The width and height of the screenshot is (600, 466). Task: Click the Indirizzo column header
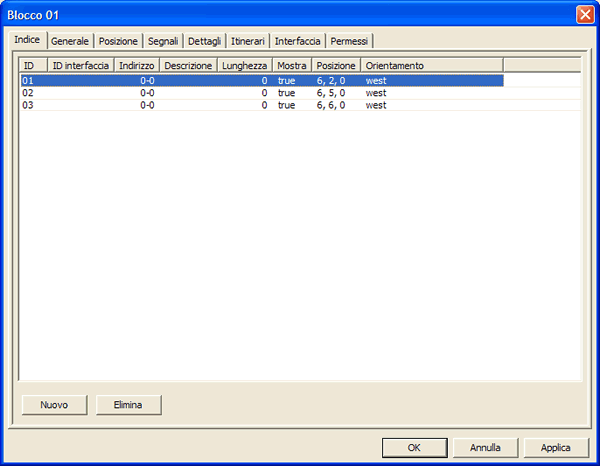coord(136,65)
